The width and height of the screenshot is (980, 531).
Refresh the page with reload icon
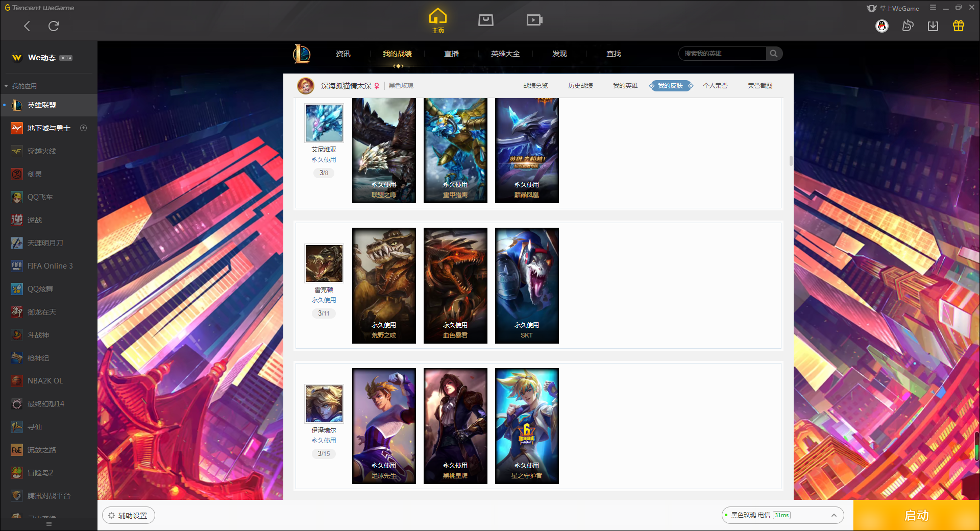tap(54, 26)
